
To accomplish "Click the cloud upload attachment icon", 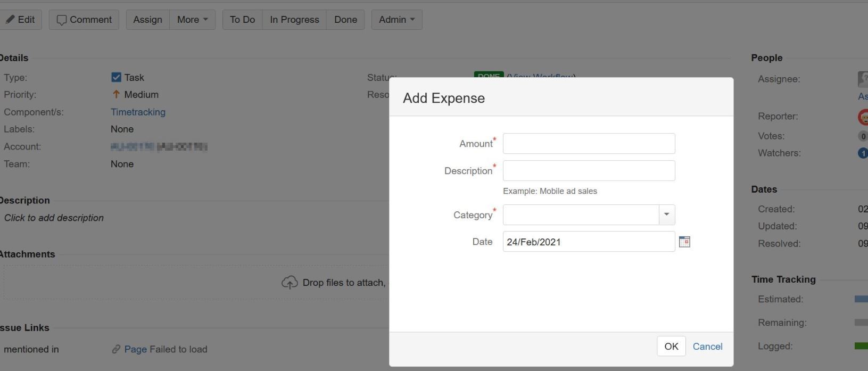I will (290, 283).
